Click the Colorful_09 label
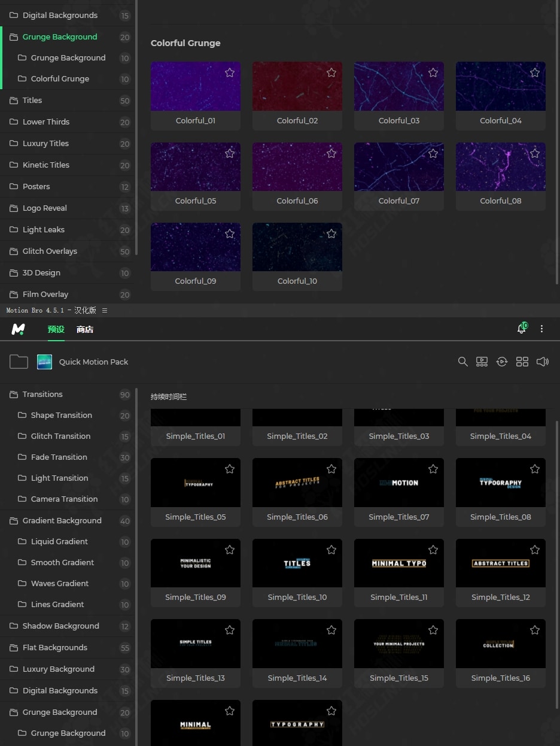 (196, 281)
